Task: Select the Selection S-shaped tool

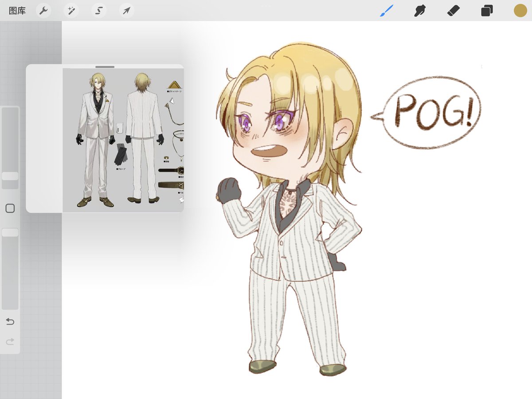Action: click(x=99, y=11)
